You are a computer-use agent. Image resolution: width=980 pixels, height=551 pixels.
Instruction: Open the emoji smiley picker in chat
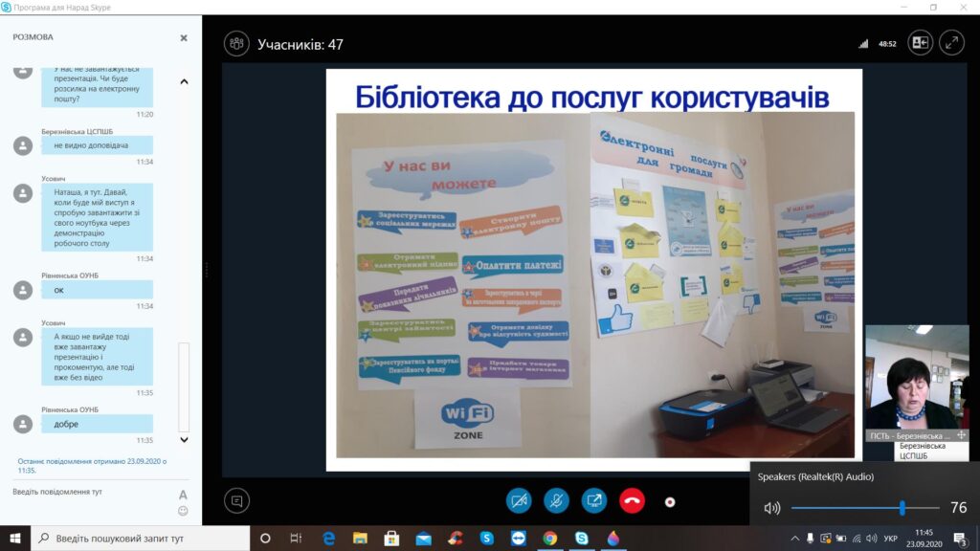point(183,511)
